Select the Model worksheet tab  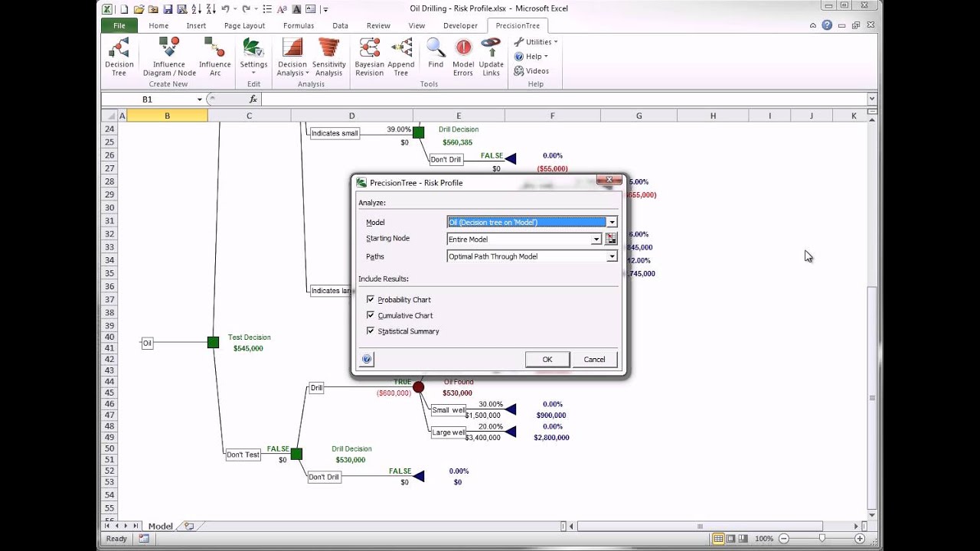point(161,527)
